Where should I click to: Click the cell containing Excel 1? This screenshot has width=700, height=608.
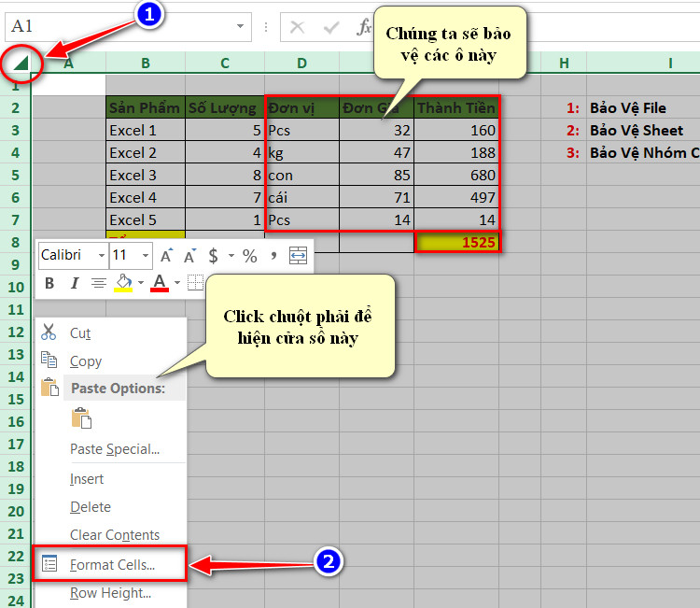146,131
